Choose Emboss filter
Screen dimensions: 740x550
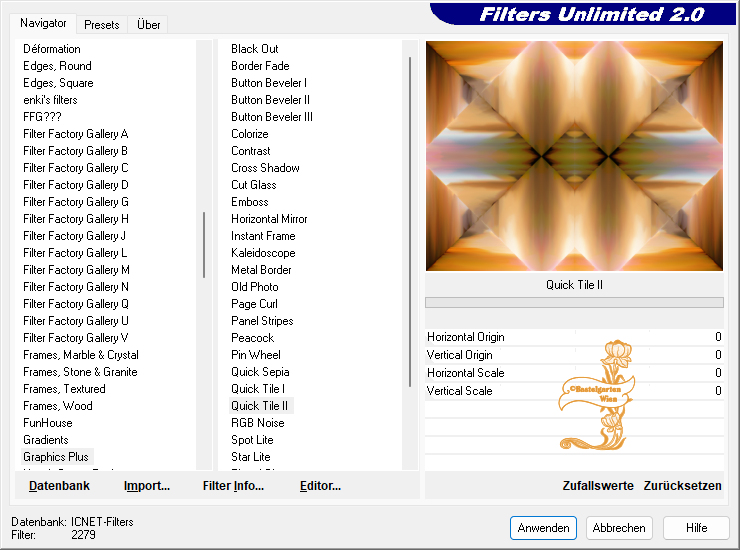(250, 202)
